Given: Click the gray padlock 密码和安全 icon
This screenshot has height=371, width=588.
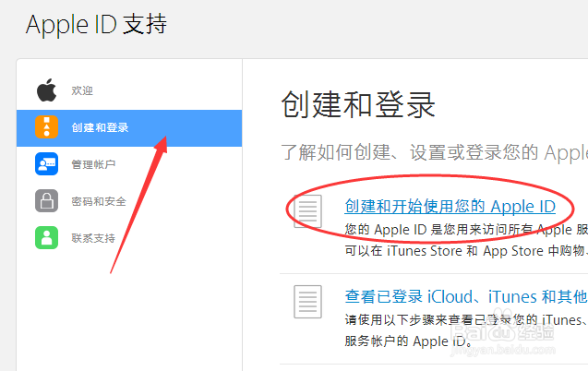Looking at the screenshot, I should click(x=46, y=201).
